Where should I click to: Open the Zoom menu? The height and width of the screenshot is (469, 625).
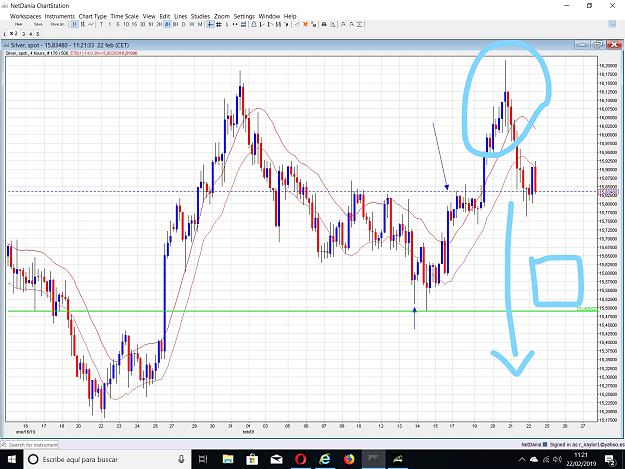pos(222,16)
